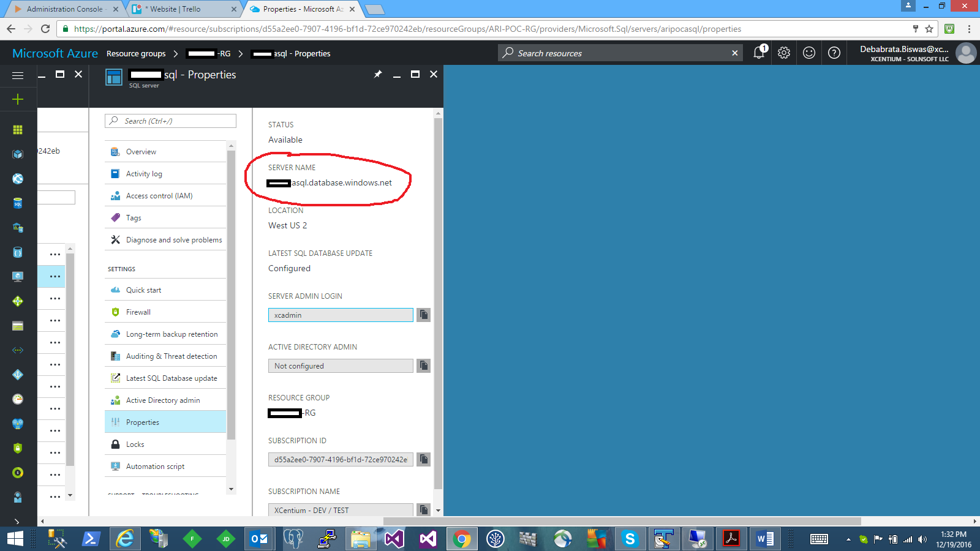
Task: Bookmark this page with the star
Action: click(929, 29)
